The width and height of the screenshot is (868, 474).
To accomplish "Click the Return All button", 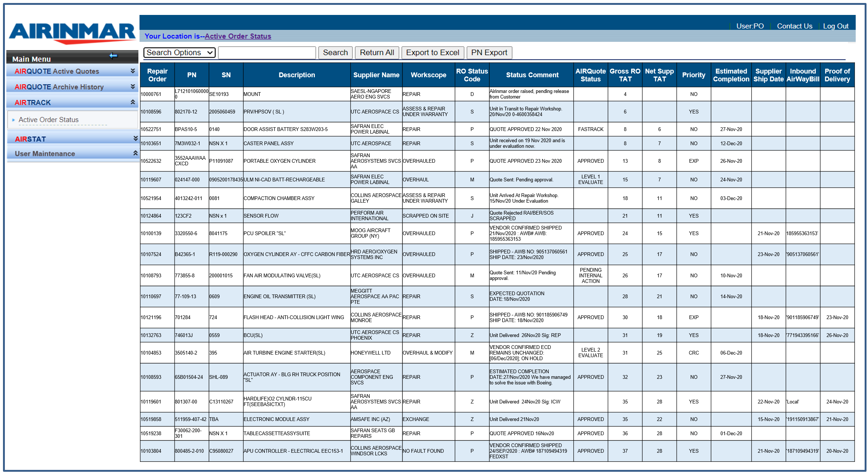I will [377, 53].
